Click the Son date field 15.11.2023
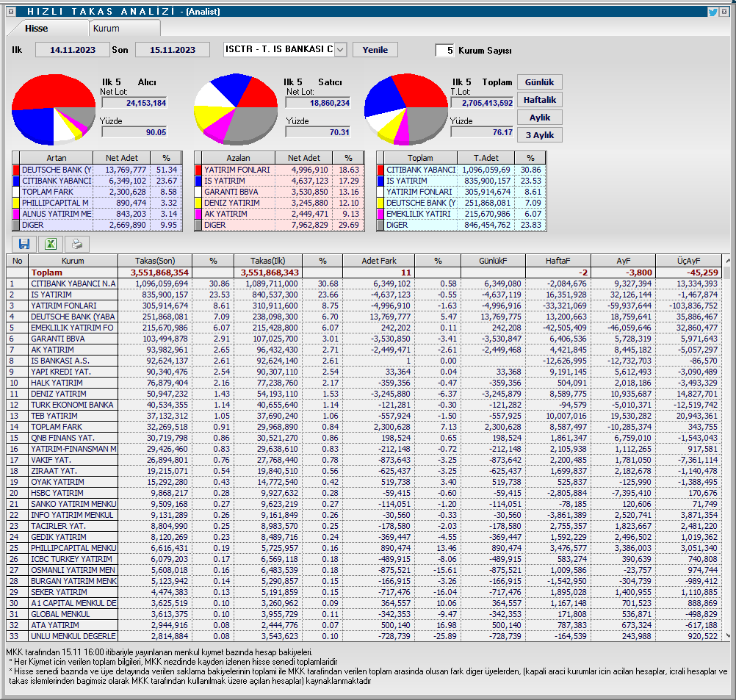Image resolution: width=736 pixels, height=700 pixels. (x=173, y=50)
